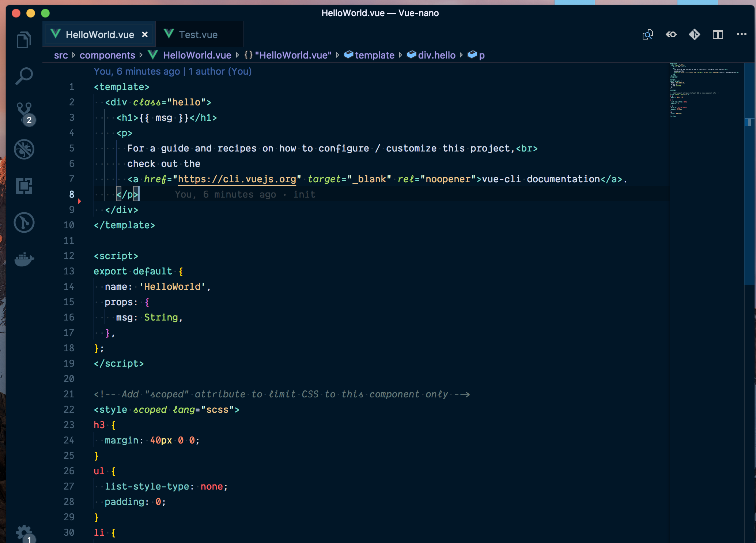Click 'list-style-type: none;' line
The image size is (756, 543).
click(166, 486)
